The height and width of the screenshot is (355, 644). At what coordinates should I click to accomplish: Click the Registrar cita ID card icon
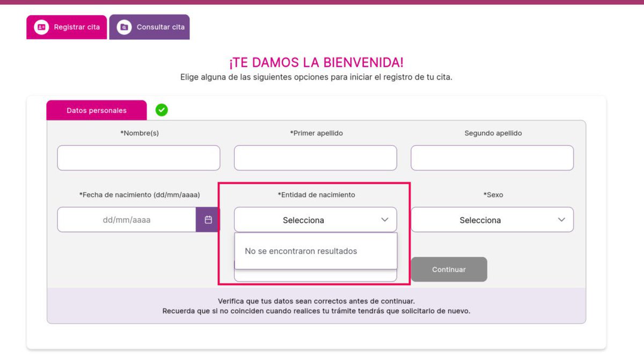(41, 27)
